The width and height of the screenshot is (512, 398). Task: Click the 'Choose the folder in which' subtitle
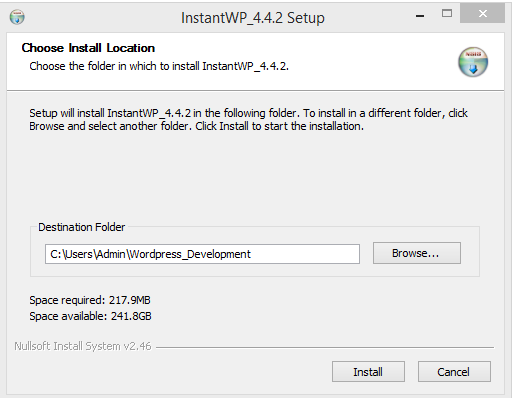[159, 66]
